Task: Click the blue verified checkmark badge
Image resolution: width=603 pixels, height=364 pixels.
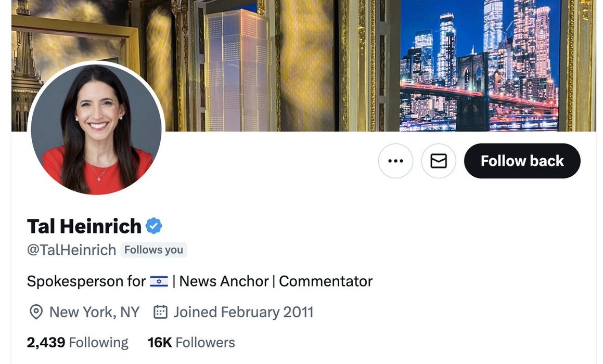Action: 154,226
